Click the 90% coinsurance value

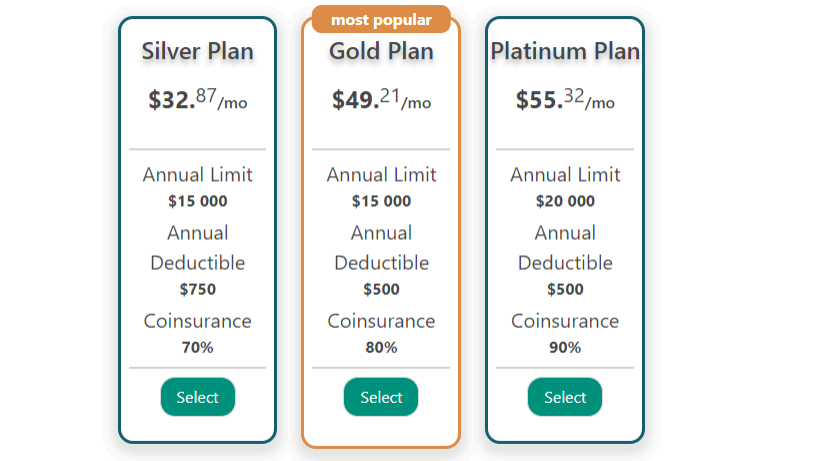(x=565, y=348)
